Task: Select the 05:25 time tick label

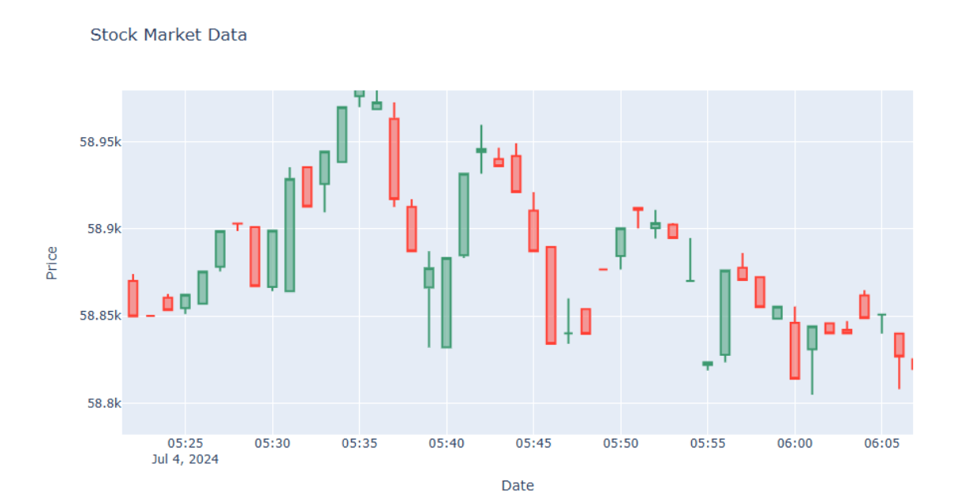Action: (x=185, y=443)
